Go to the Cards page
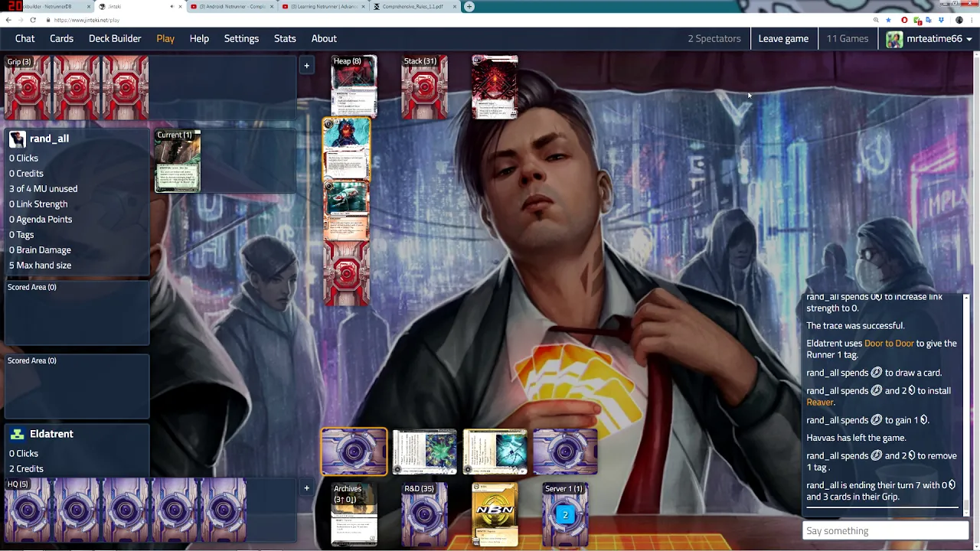 click(x=61, y=38)
